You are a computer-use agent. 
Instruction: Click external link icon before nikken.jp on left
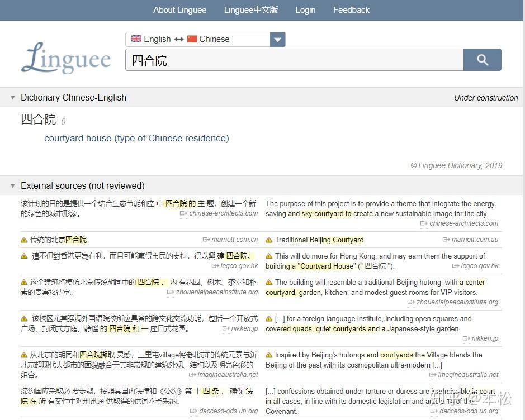pyautogui.click(x=226, y=328)
